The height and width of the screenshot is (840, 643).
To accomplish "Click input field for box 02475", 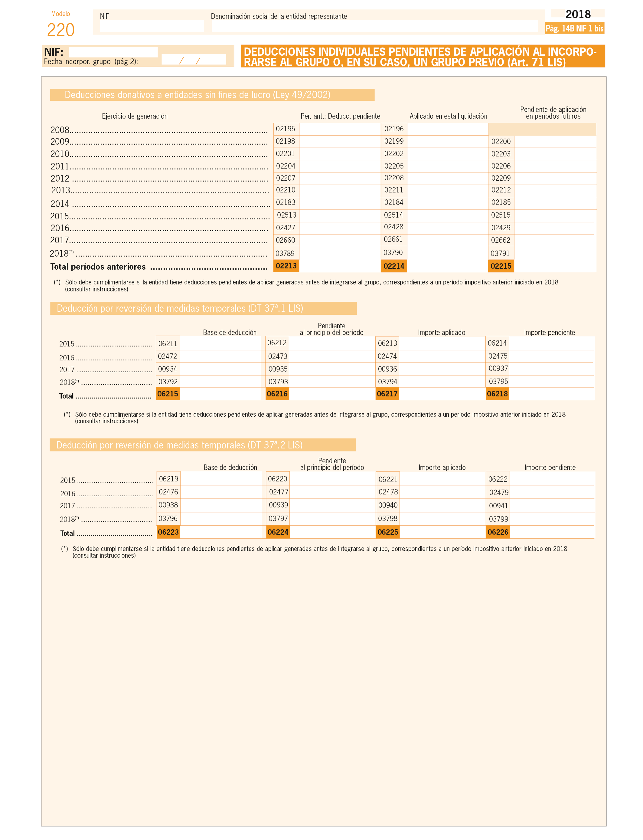I will (552, 356).
